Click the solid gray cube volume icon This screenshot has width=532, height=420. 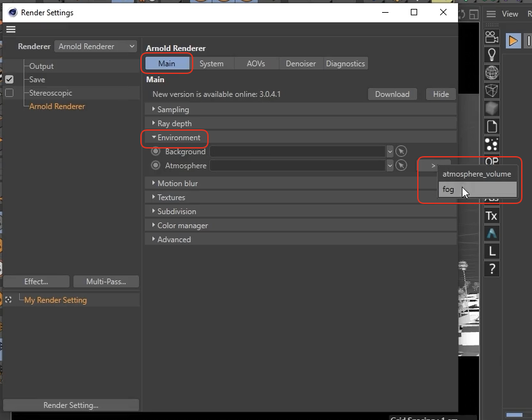(x=492, y=108)
